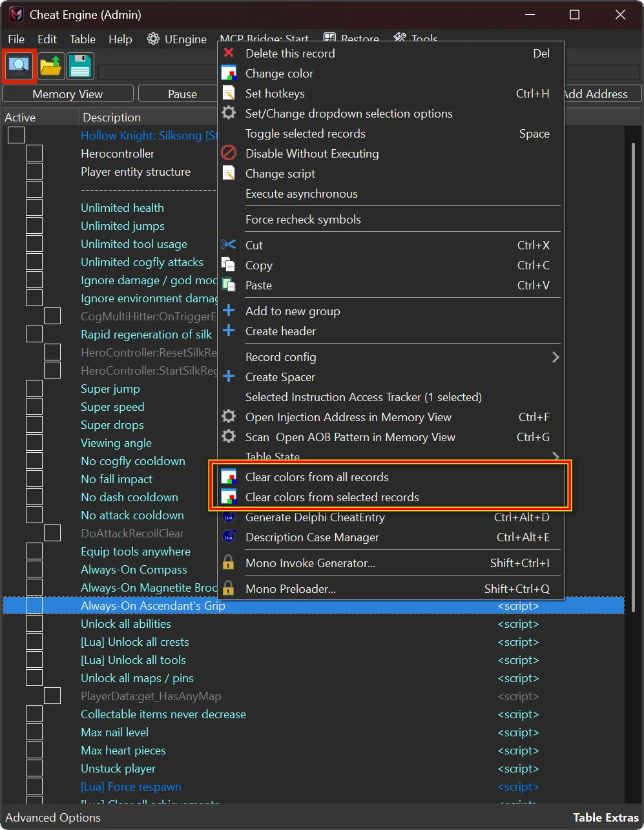The height and width of the screenshot is (830, 644).
Task: Open Advanced Options
Action: (53, 817)
